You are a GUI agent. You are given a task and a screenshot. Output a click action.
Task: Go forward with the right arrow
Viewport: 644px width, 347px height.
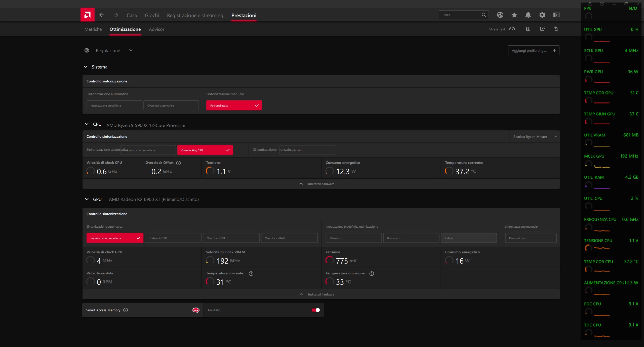pyautogui.click(x=116, y=15)
